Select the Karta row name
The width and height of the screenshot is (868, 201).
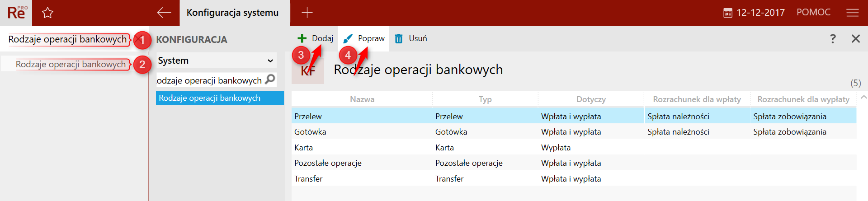coord(303,148)
